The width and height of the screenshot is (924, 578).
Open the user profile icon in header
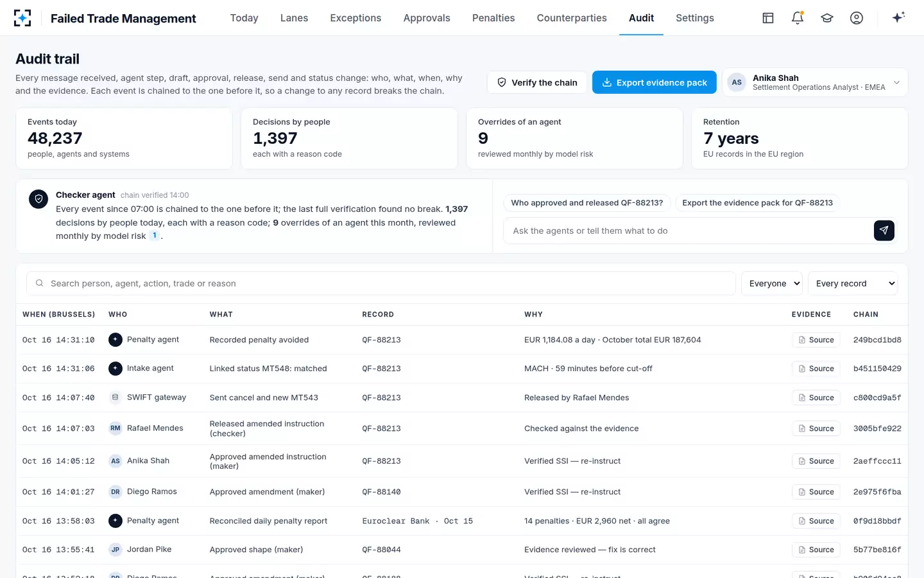point(857,18)
